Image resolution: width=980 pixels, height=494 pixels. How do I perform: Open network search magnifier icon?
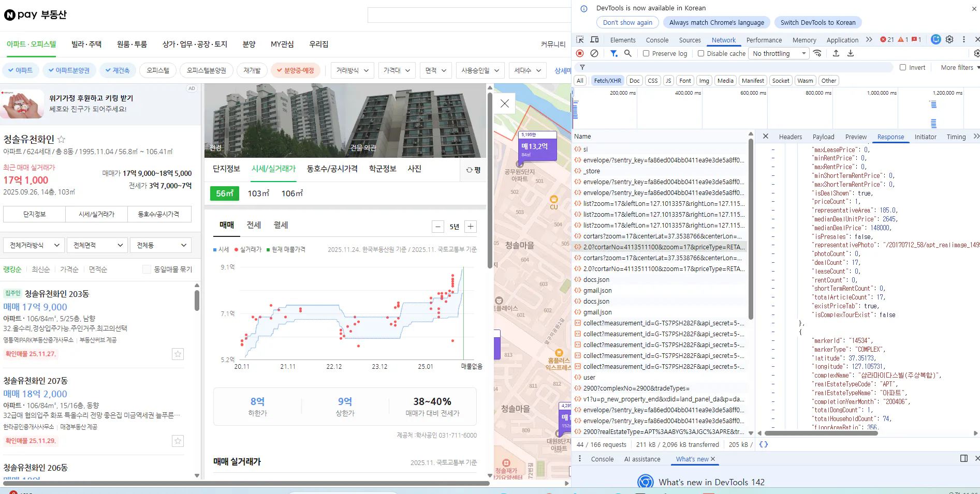point(628,53)
